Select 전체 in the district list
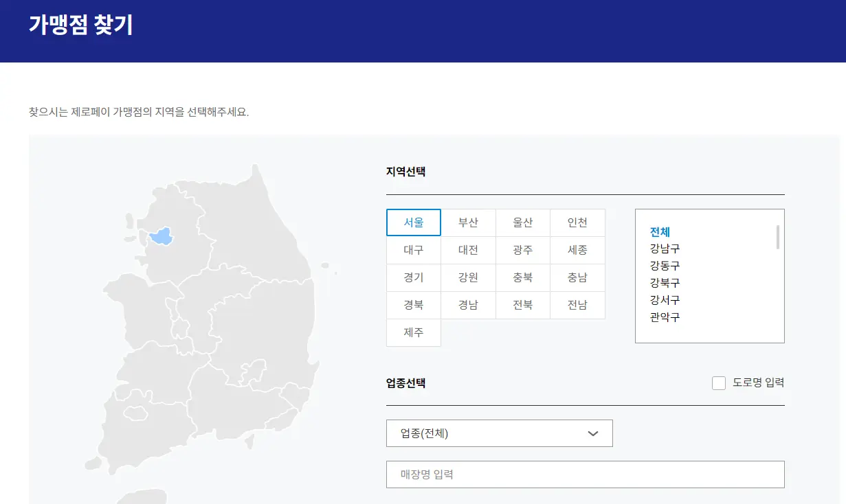The width and height of the screenshot is (846, 504). (660, 231)
